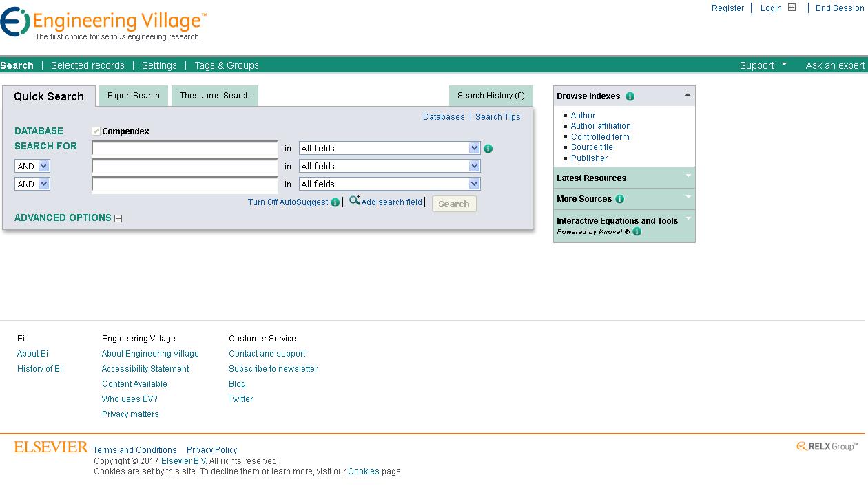Click End Session link
Viewport: 868px width, 488px height.
point(840,8)
